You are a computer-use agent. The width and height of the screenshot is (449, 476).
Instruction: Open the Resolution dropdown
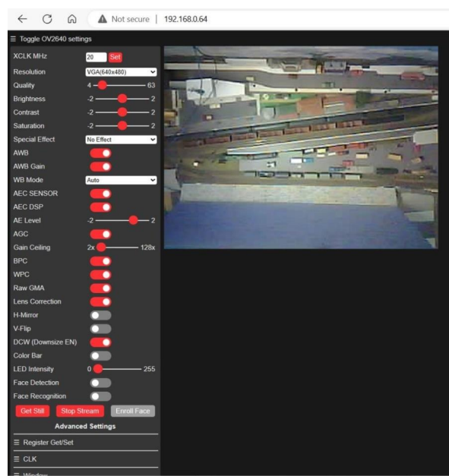tap(121, 72)
